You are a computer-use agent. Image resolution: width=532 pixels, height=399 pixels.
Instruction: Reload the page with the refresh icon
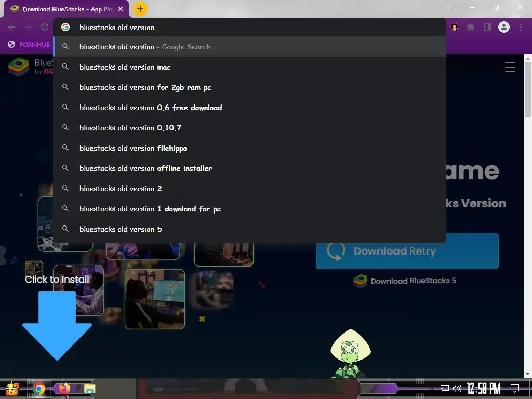coord(45,27)
